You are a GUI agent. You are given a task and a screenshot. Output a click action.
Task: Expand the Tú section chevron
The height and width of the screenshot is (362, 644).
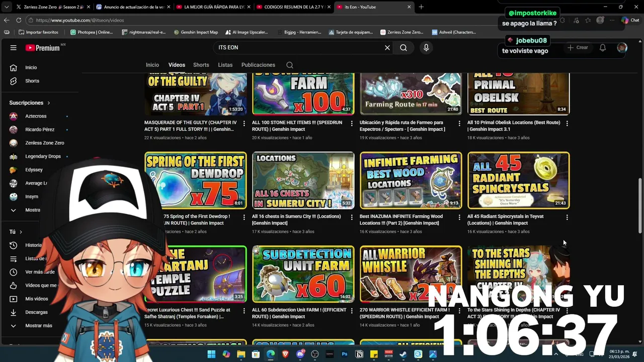21,232
